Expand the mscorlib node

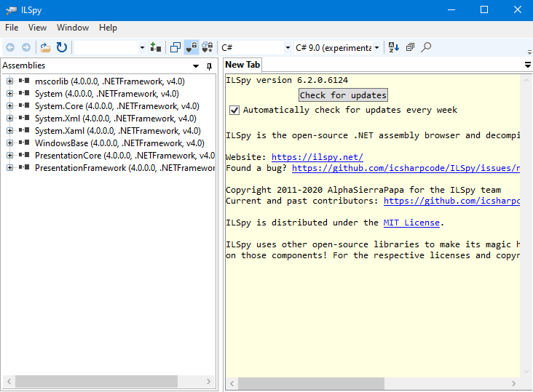click(x=10, y=81)
